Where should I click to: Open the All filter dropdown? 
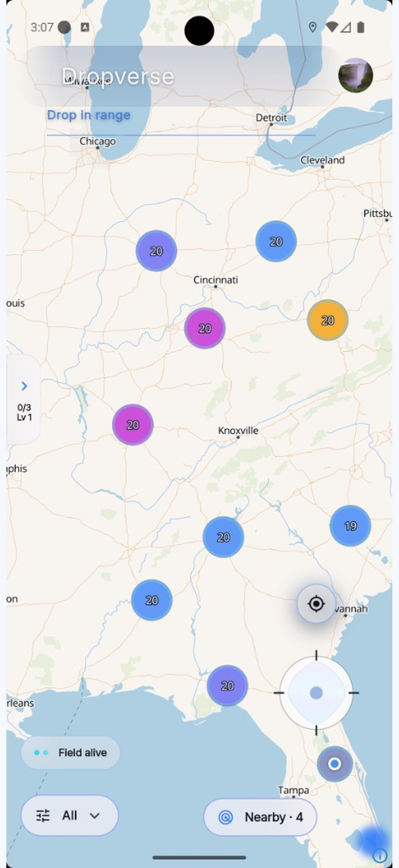coord(70,815)
